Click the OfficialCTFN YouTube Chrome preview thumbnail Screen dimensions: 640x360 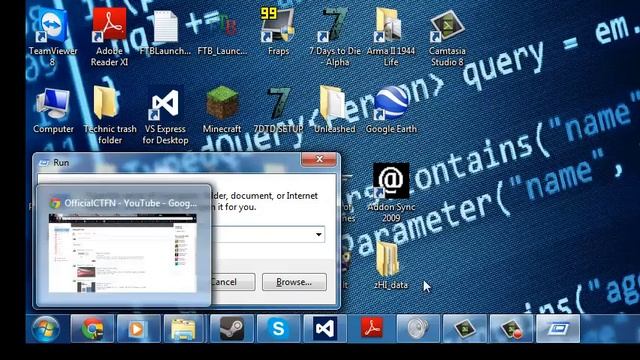tap(122, 253)
